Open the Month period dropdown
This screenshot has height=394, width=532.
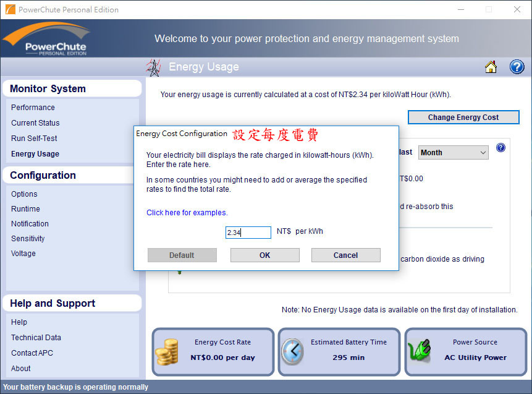coord(454,153)
